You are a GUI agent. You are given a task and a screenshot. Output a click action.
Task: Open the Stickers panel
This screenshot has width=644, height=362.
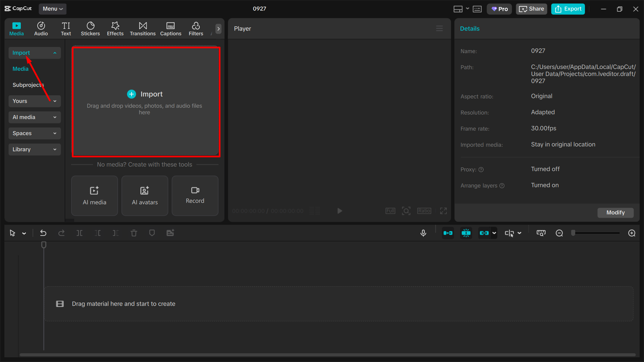(90, 29)
